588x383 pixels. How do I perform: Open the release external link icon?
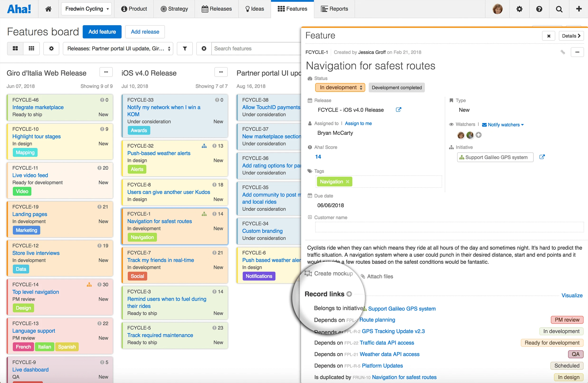[398, 110]
